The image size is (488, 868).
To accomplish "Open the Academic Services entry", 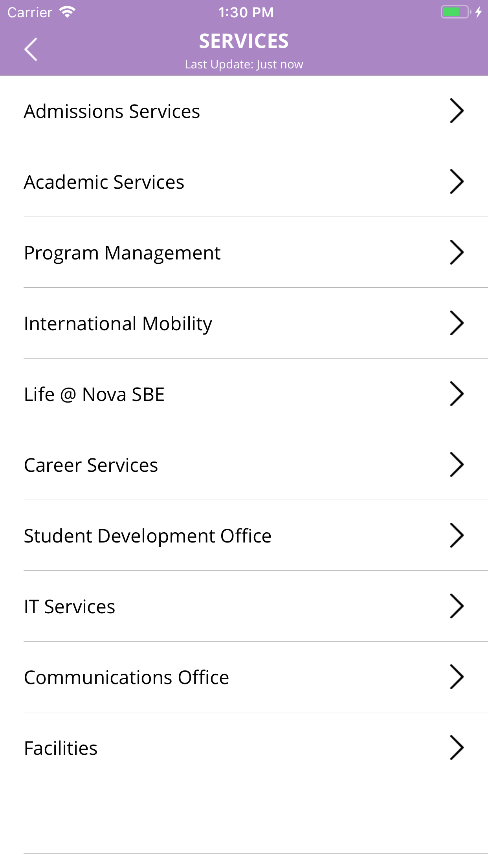I will point(104,182).
